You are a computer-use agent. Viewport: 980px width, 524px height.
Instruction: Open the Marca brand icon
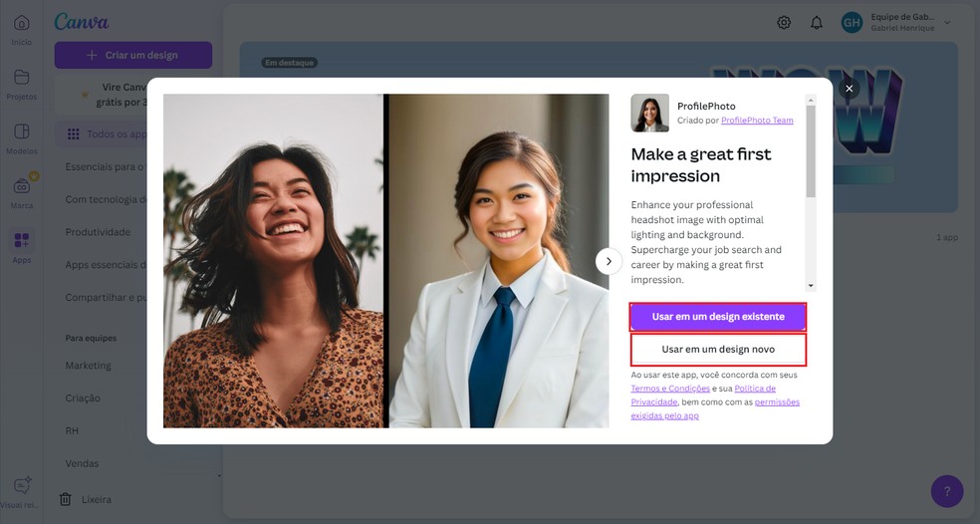pyautogui.click(x=21, y=186)
